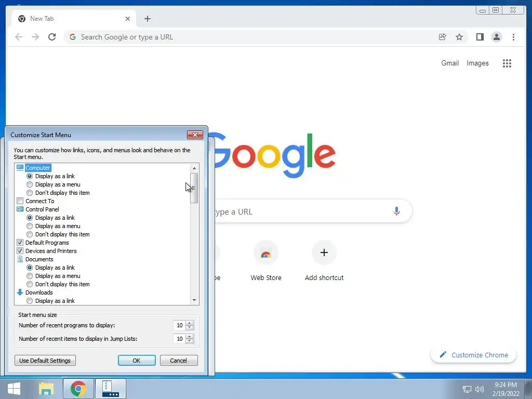532x399 pixels.
Task: Open Chrome three-dot menu
Action: [513, 37]
